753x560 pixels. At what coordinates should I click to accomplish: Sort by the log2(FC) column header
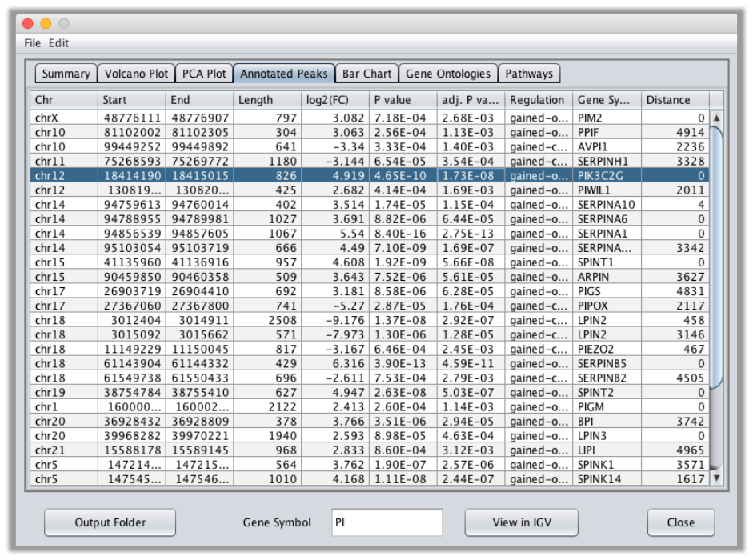pyautogui.click(x=335, y=100)
